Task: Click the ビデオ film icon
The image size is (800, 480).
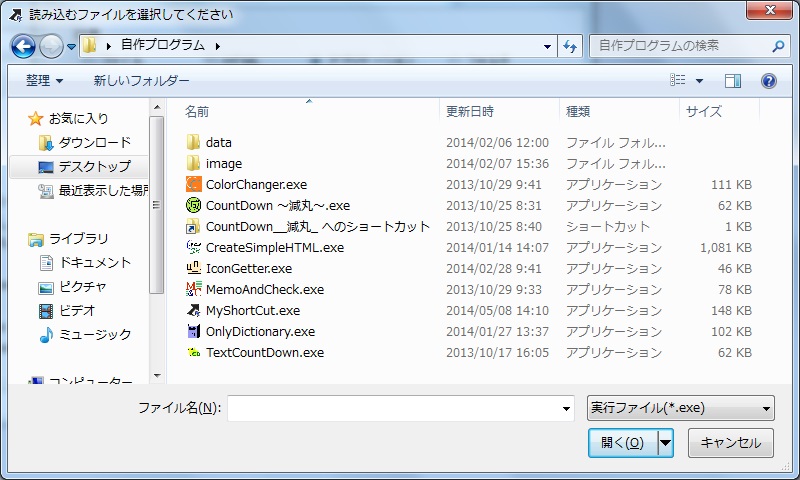Action: (46, 311)
